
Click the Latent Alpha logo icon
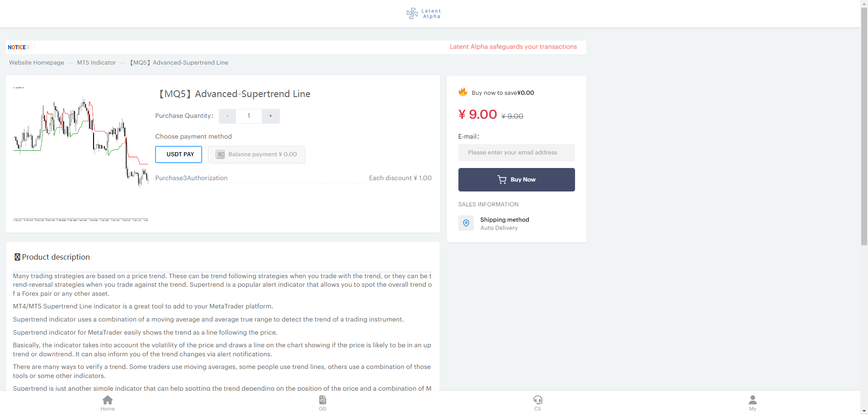pyautogui.click(x=412, y=14)
